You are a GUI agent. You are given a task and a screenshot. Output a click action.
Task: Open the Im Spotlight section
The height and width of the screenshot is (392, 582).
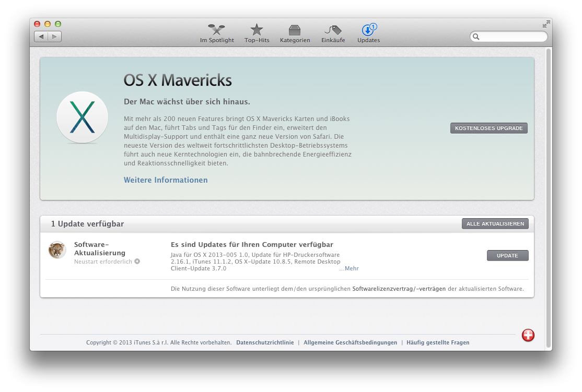click(x=217, y=33)
